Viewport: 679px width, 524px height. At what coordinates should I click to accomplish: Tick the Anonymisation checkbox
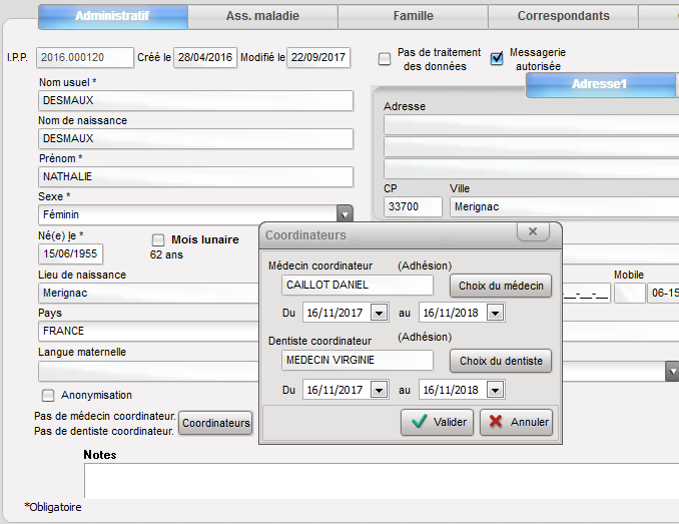(48, 395)
